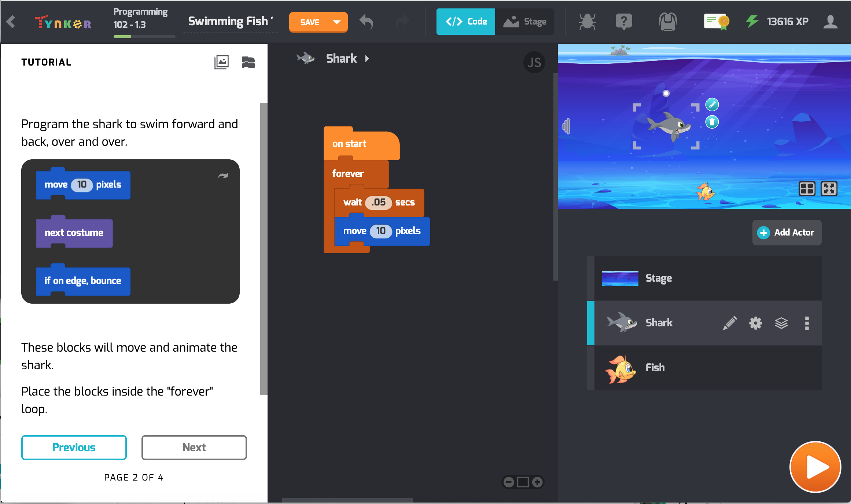Click the zoom out minus button
Screen dimensions: 851x504
coord(509,482)
